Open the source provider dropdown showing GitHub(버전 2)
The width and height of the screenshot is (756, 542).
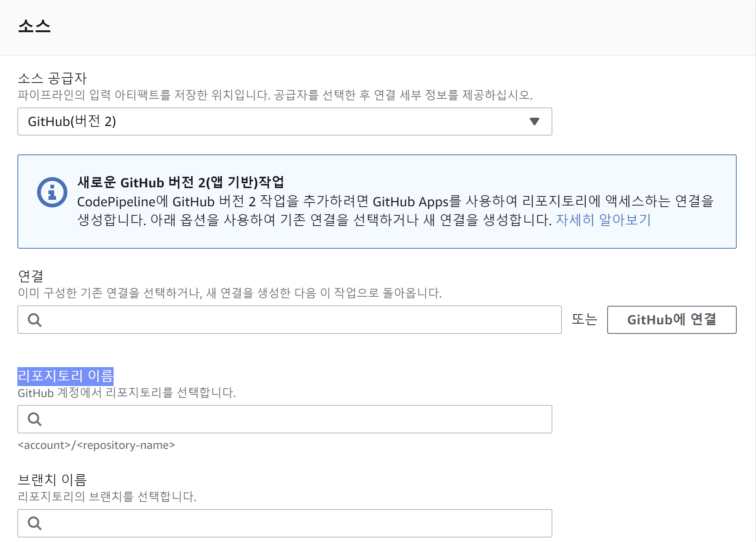(285, 121)
